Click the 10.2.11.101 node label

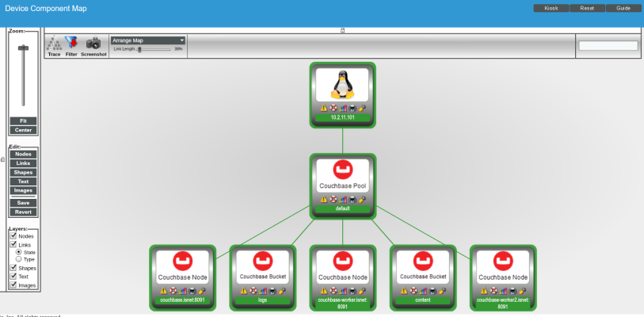342,117
